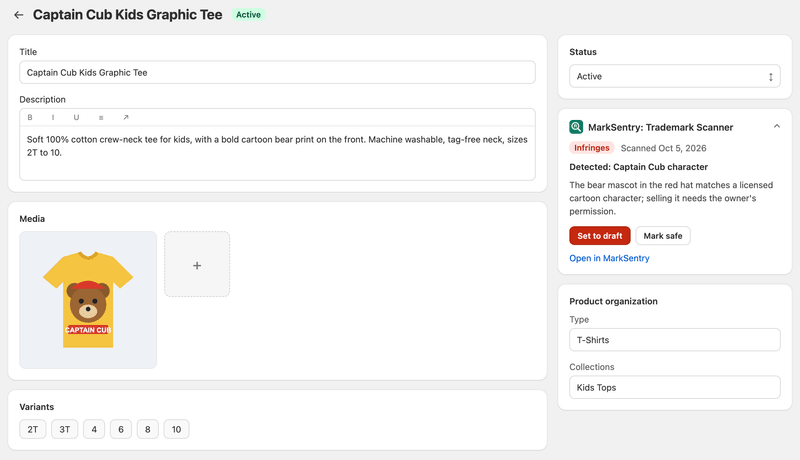
Task: Open the Status dropdown set to Active
Action: (674, 76)
